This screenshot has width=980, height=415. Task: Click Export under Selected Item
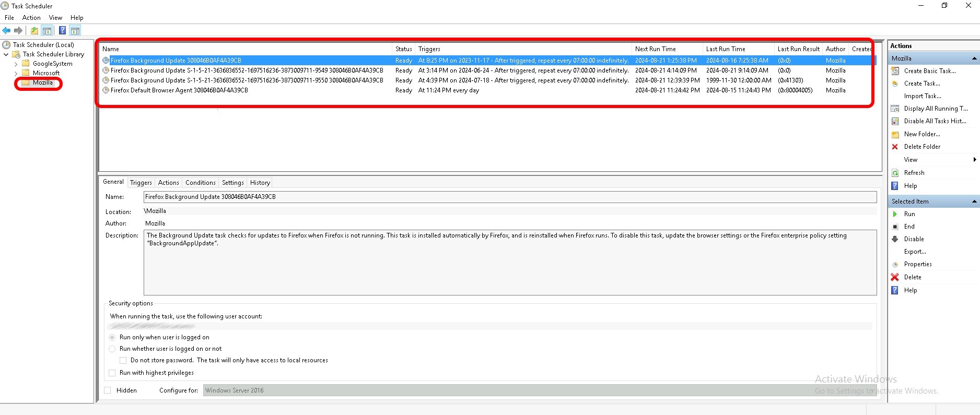pos(915,252)
